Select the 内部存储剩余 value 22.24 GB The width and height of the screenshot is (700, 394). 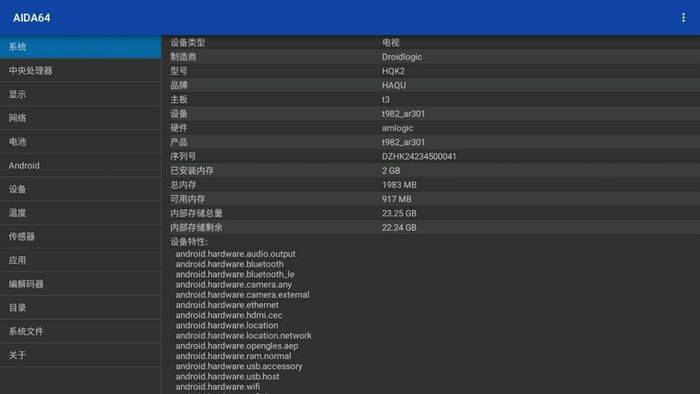(x=399, y=228)
